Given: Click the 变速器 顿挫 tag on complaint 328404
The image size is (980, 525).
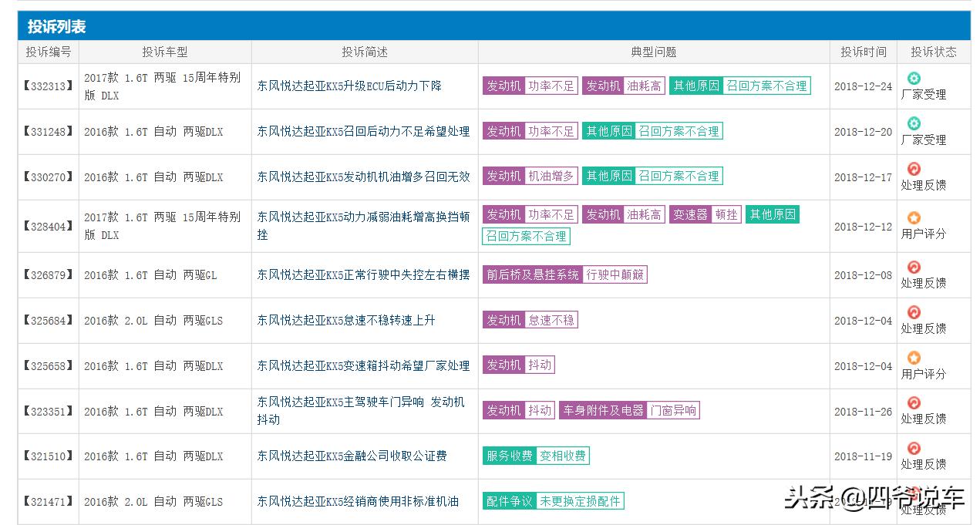Looking at the screenshot, I should pos(705,214).
